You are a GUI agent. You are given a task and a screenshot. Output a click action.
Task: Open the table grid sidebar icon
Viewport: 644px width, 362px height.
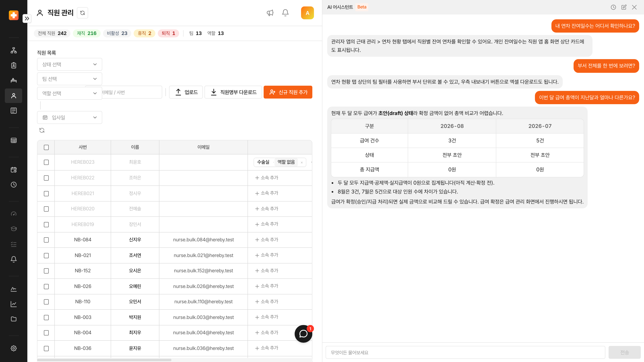[13, 140]
